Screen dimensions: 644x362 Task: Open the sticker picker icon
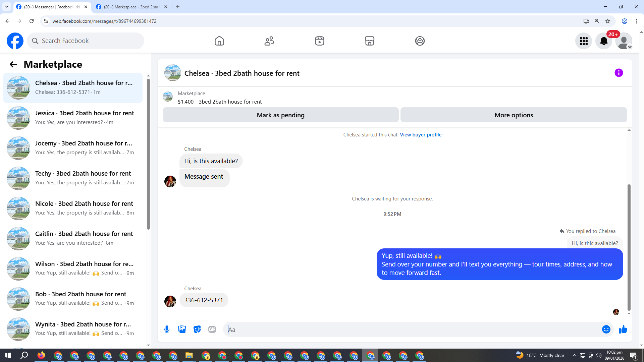pyautogui.click(x=197, y=329)
